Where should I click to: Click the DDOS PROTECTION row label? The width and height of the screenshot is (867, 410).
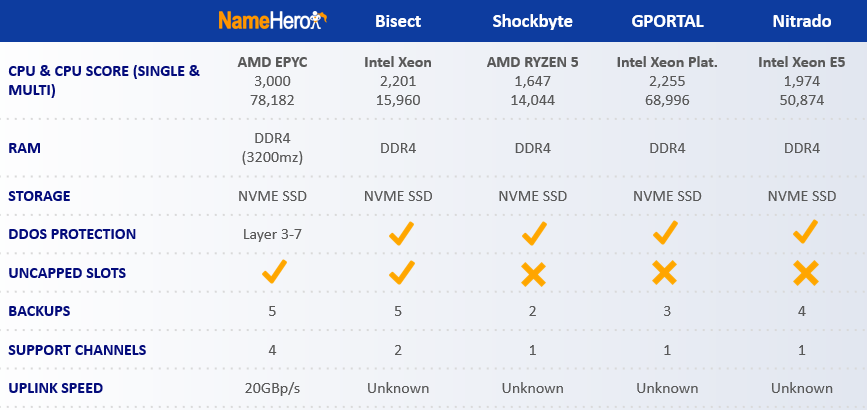72,234
